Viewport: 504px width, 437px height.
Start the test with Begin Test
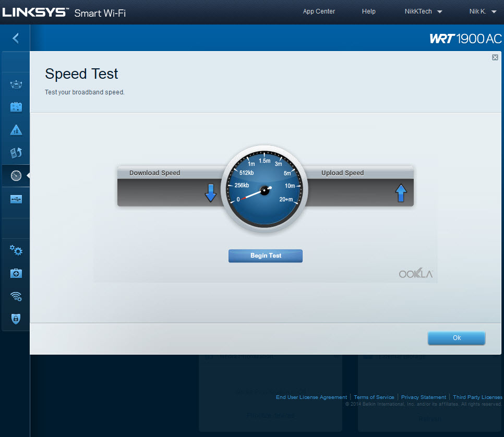[x=266, y=256]
